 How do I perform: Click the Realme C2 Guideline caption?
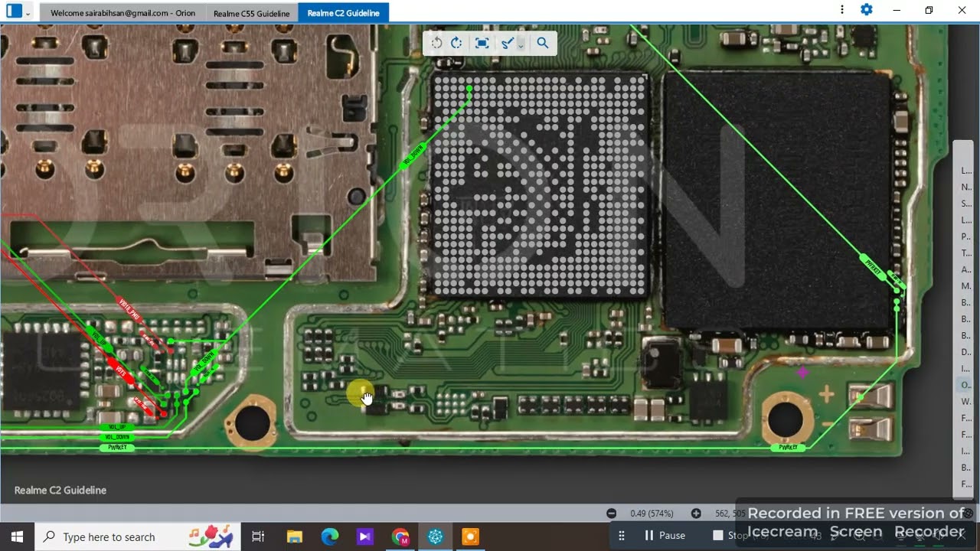click(x=60, y=490)
